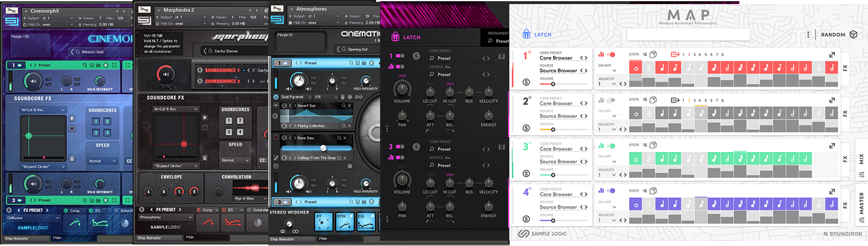
Task: Click S solo icon beside core 3 in dark panel
Action: (416, 147)
